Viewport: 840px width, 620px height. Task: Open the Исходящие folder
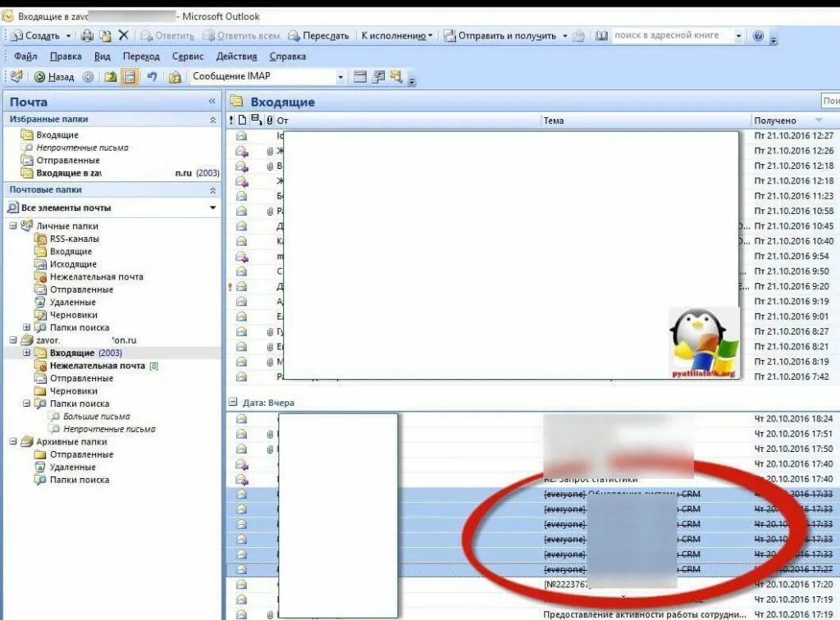(x=73, y=264)
